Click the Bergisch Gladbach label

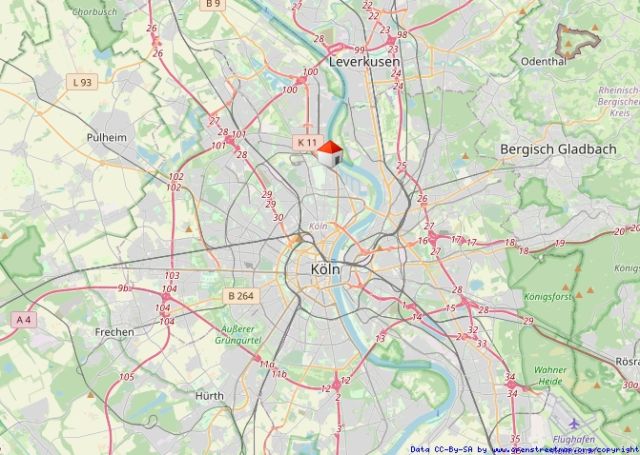click(x=558, y=149)
